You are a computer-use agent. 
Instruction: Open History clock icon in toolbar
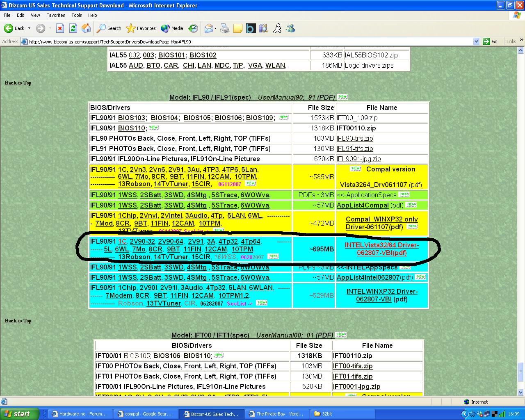(x=193, y=28)
